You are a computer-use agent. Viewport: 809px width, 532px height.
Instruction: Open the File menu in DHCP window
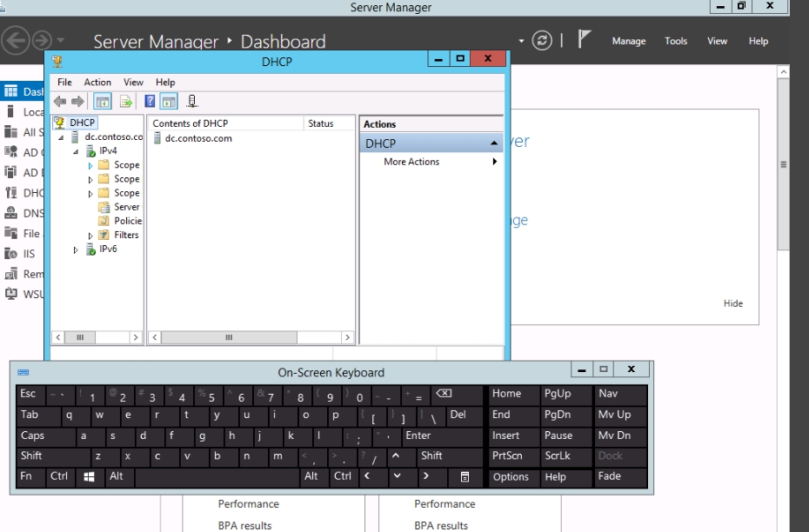pos(64,83)
